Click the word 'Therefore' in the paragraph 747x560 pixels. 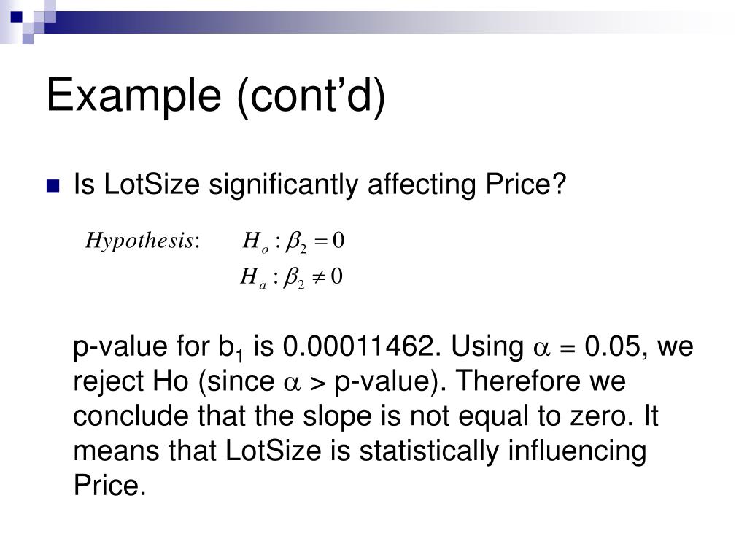(x=519, y=381)
